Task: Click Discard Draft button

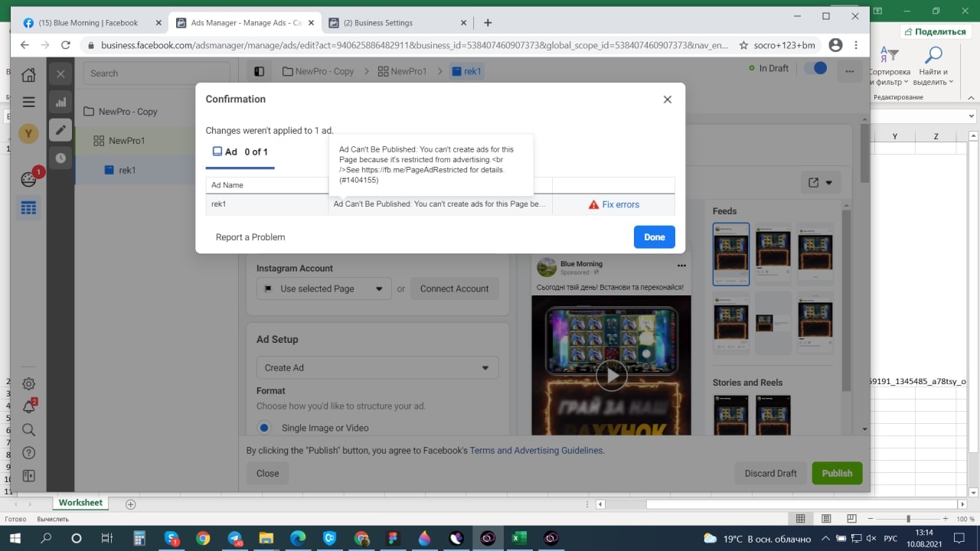Action: pos(770,473)
